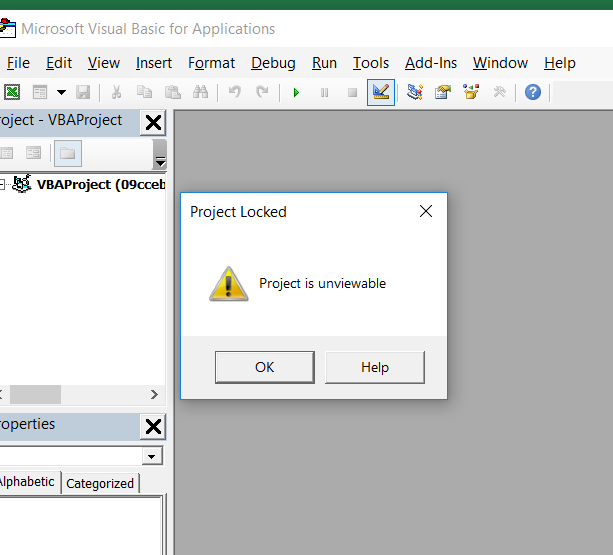Toggle Folders view in Project pane

[68, 153]
